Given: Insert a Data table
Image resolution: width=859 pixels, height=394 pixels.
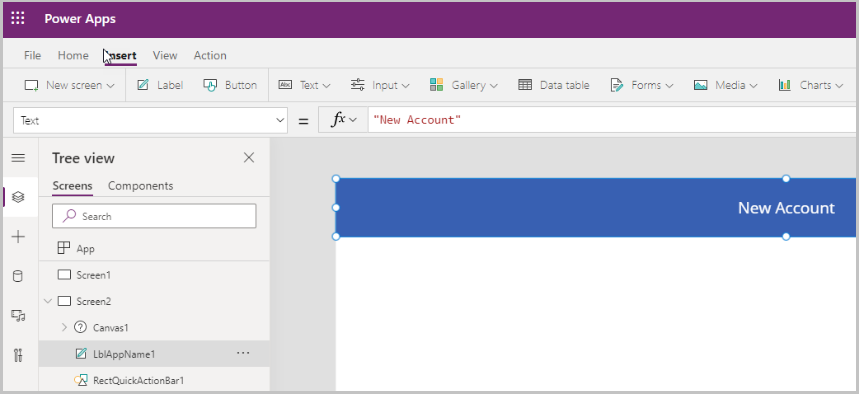Looking at the screenshot, I should [554, 85].
